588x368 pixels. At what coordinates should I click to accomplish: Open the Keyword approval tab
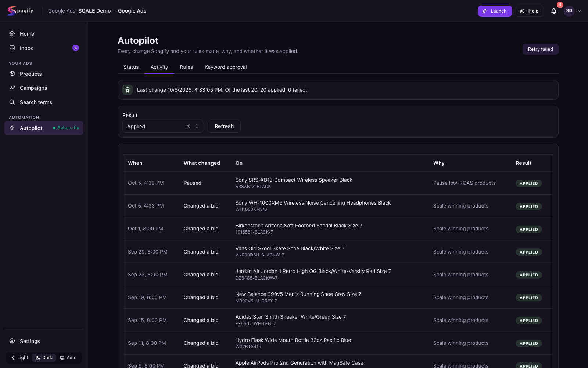coord(226,67)
